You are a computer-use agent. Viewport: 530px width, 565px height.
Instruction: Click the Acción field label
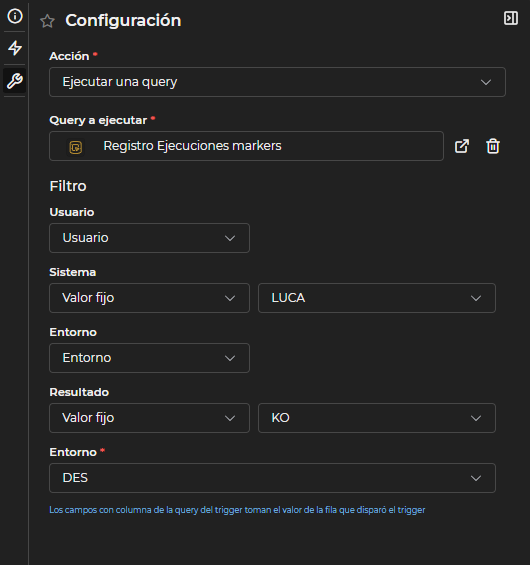click(x=69, y=56)
